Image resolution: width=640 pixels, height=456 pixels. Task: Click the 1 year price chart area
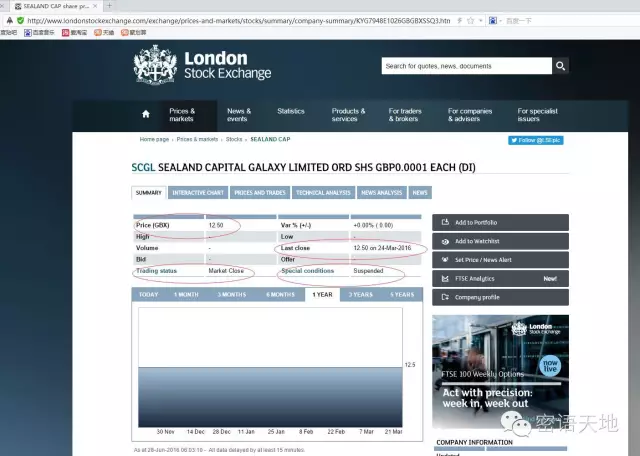tap(270, 367)
